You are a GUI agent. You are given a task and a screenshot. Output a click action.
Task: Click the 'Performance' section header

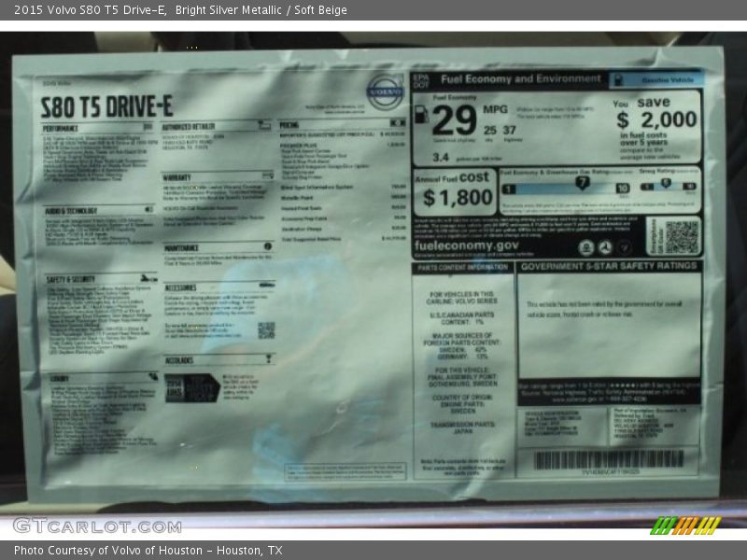pyautogui.click(x=61, y=129)
